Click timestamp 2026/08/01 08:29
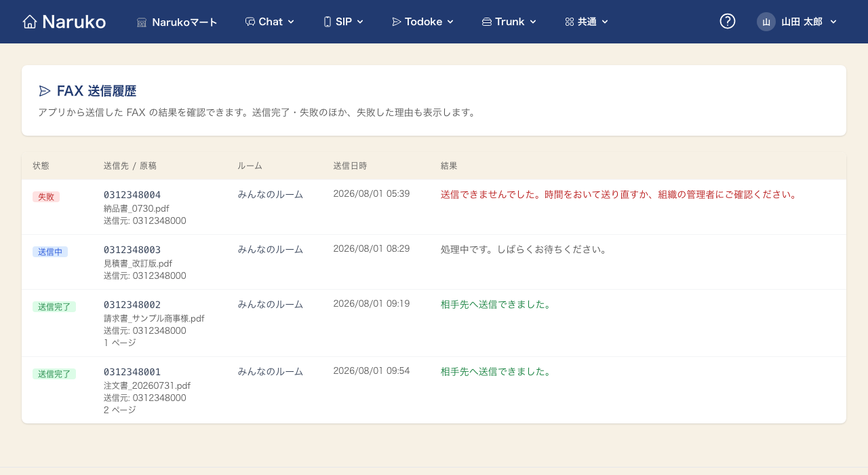The height and width of the screenshot is (475, 868). point(372,248)
